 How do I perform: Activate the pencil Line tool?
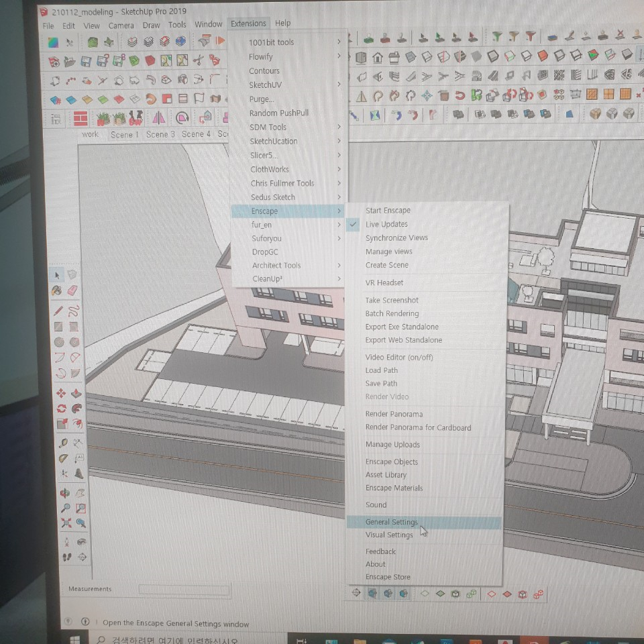[x=58, y=311]
